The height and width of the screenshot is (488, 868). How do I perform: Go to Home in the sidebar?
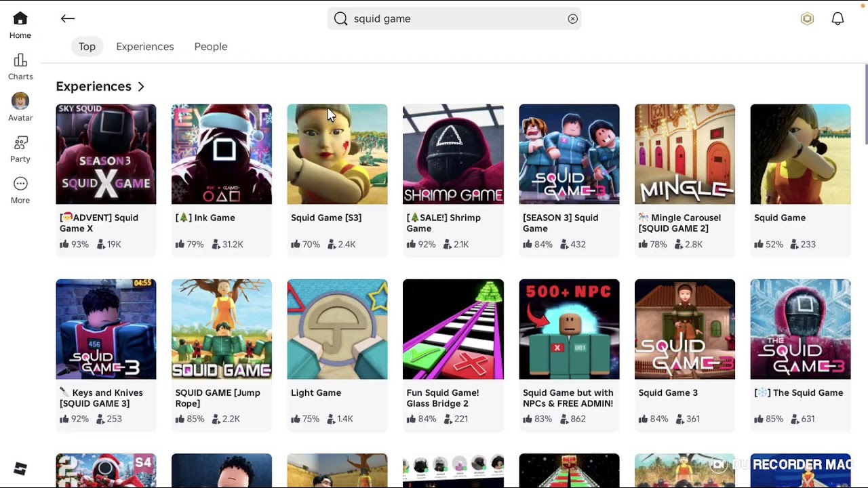20,26
